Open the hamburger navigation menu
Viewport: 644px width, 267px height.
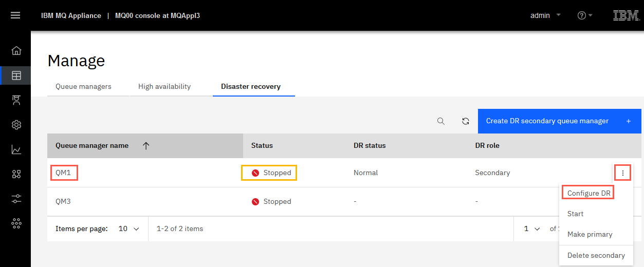[x=15, y=15]
